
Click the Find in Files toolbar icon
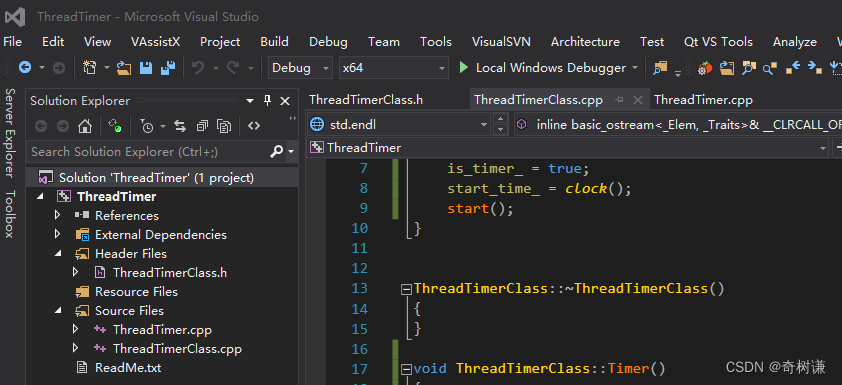point(660,68)
